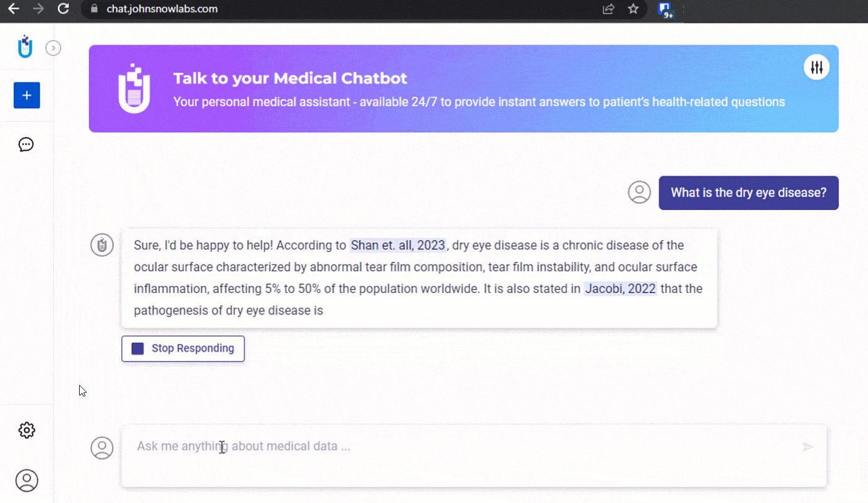Reload the chat.johnsnowlabs.com page
868x503 pixels.
click(x=64, y=9)
